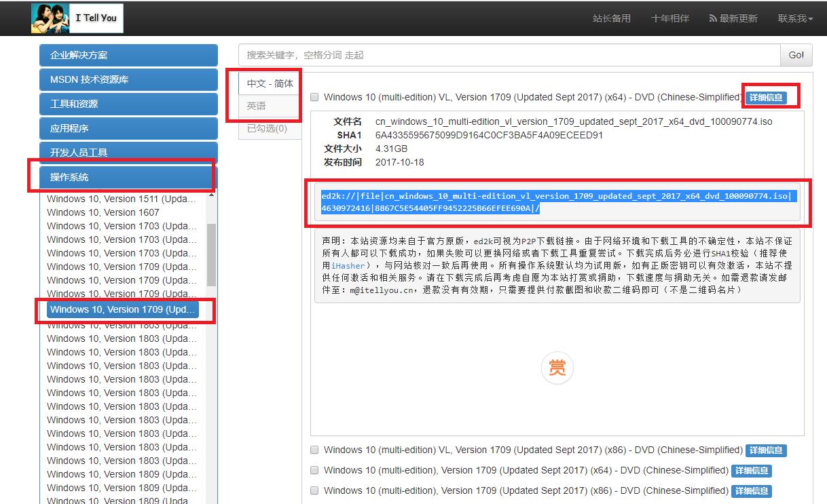
Task: Open the 已勾选(0) tab
Action: pyautogui.click(x=270, y=128)
